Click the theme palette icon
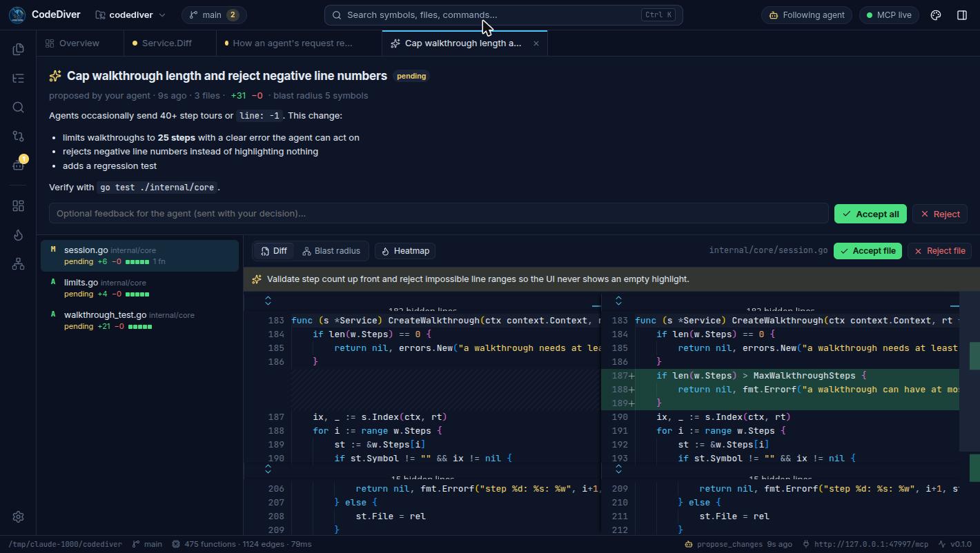This screenshot has height=553, width=980. (x=936, y=14)
